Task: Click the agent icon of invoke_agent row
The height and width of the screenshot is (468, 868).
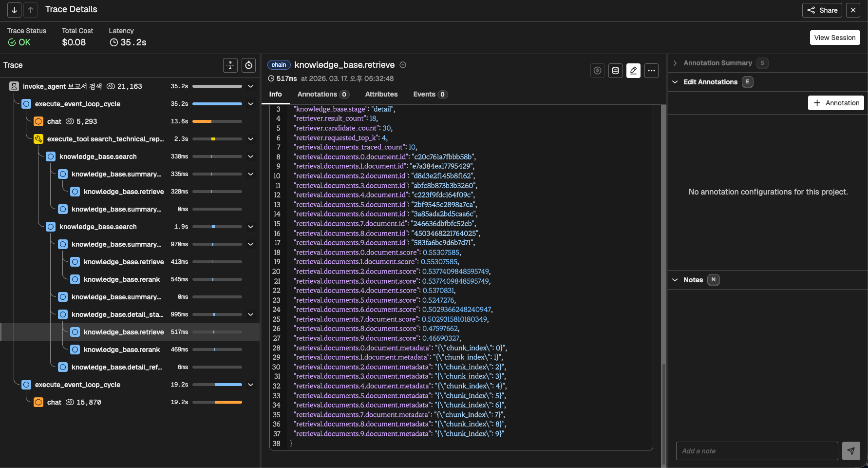Action: click(14, 86)
